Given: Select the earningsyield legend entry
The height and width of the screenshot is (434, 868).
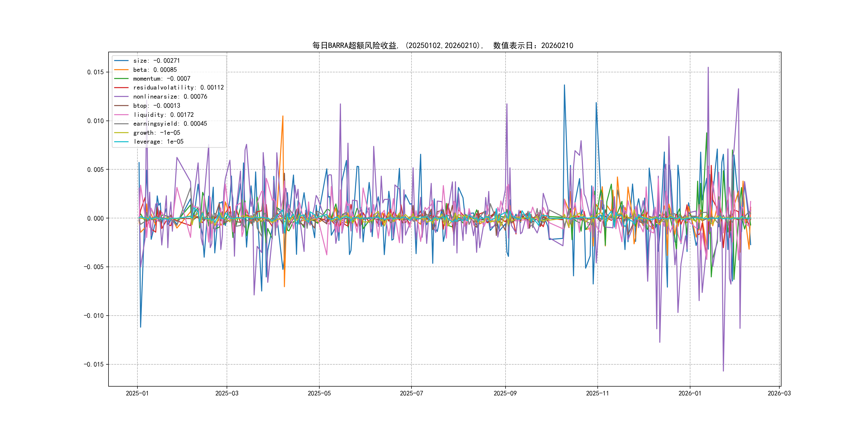Looking at the screenshot, I should tap(170, 124).
